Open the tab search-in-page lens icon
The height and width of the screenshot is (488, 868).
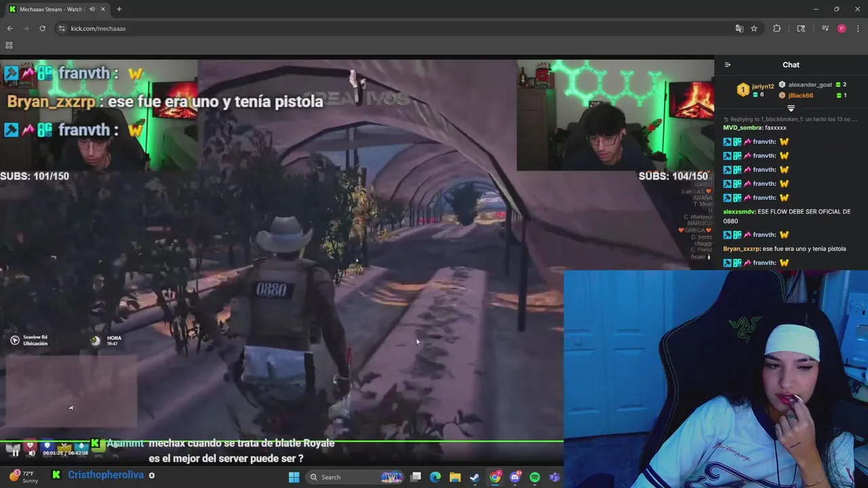(x=801, y=28)
